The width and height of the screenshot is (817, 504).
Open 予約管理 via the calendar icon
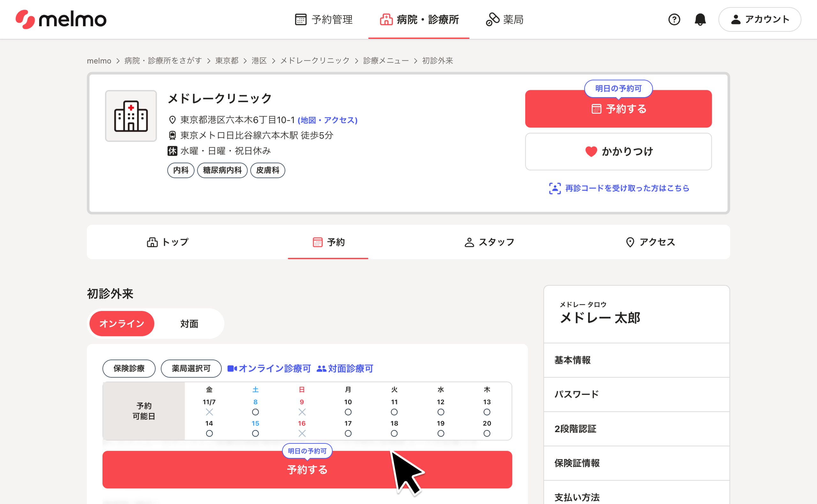300,19
